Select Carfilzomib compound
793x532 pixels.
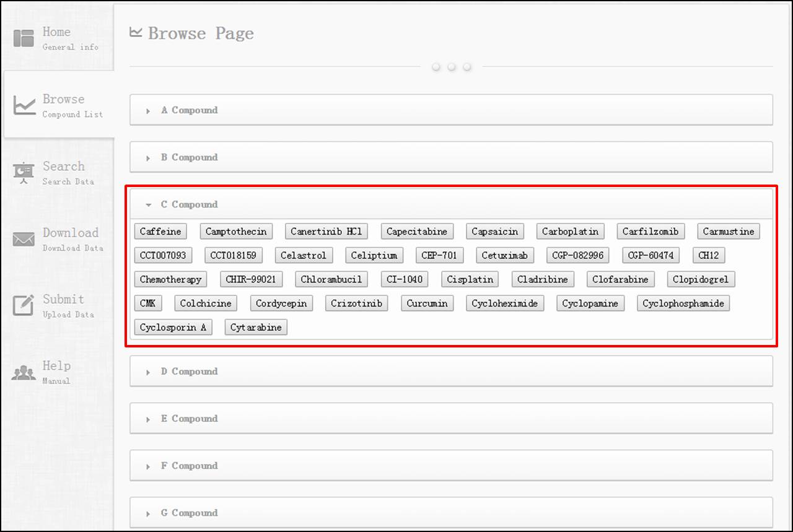(x=651, y=232)
